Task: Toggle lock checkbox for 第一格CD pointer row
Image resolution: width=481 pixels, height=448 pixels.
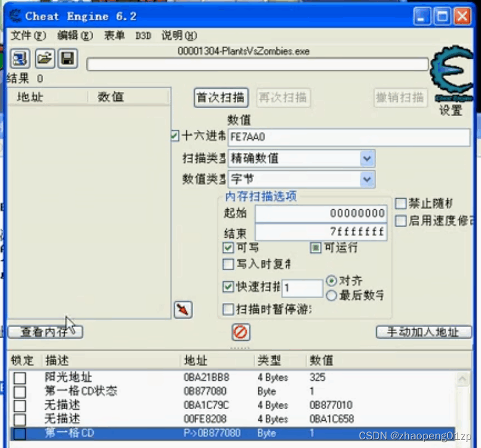Action: click(x=20, y=434)
